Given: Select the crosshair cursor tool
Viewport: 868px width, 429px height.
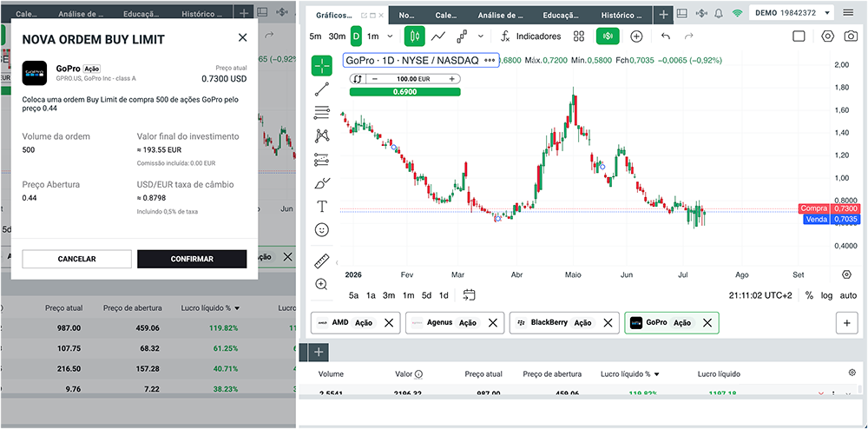Looking at the screenshot, I should (322, 65).
